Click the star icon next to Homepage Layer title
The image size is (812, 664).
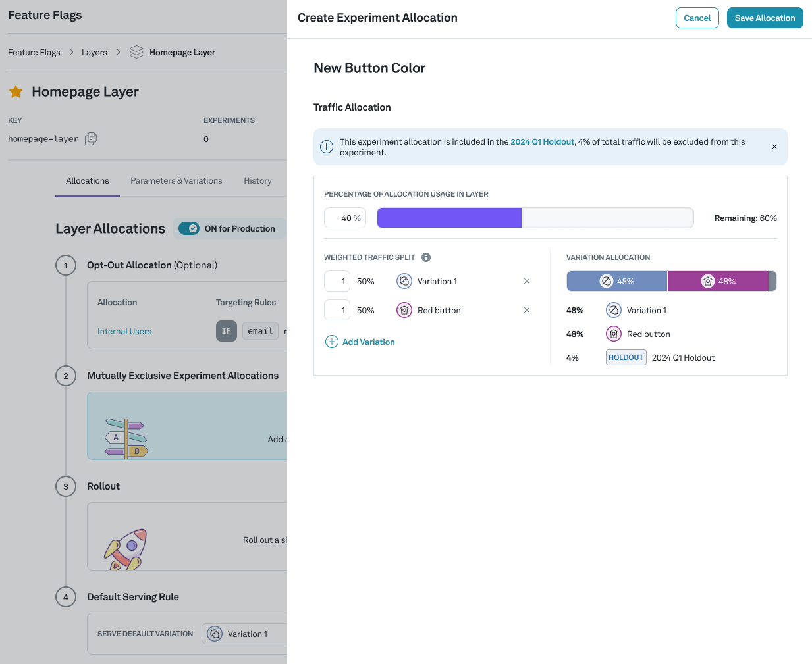[x=16, y=91]
